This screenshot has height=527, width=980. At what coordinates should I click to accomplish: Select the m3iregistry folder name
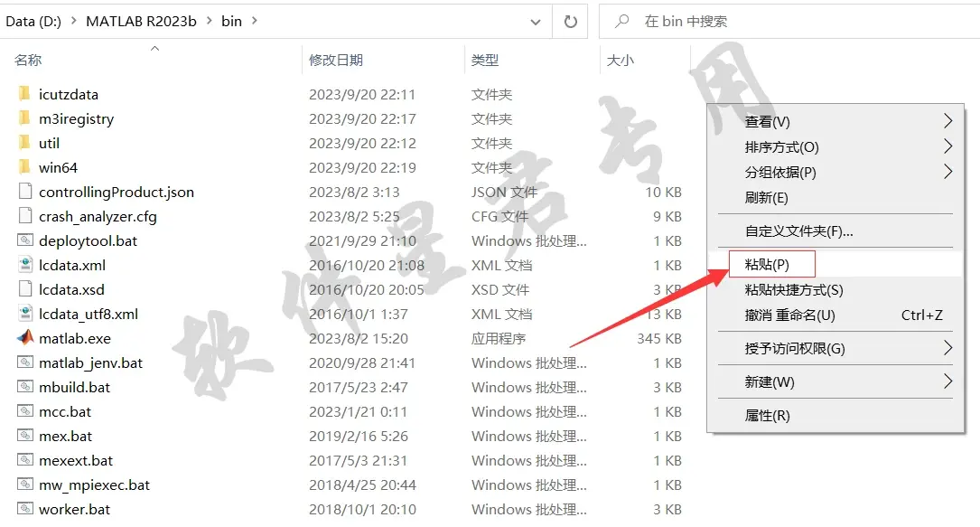tap(76, 118)
